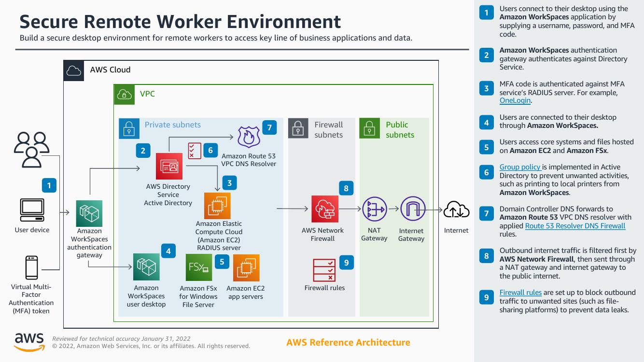Screen dimensions: 644x362
Task: Click the Virtual MFA token phone icon
Action: [32, 267]
